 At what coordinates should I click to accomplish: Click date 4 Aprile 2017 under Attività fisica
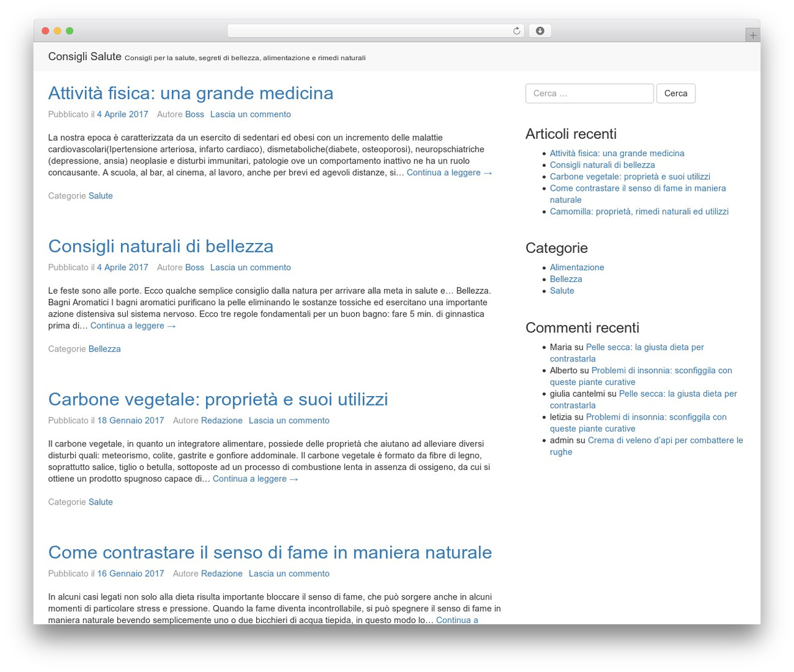pyautogui.click(x=122, y=114)
